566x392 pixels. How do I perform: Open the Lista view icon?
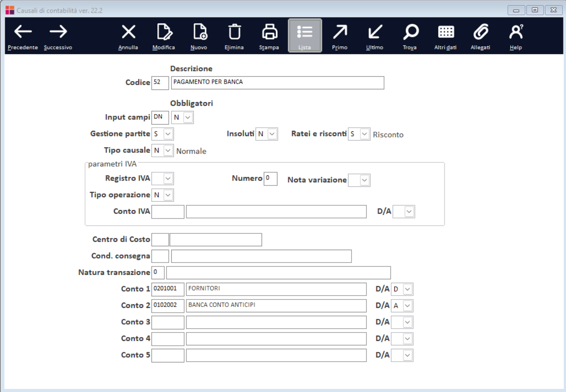click(x=305, y=36)
